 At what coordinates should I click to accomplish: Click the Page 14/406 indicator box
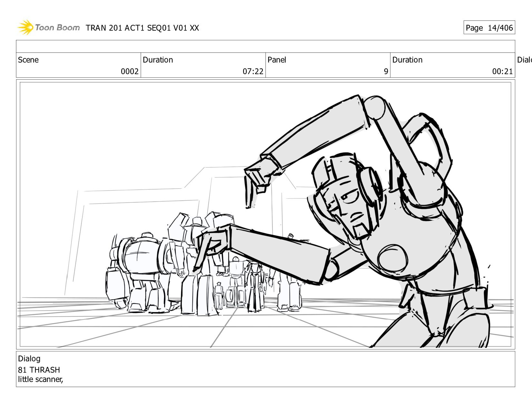(489, 28)
